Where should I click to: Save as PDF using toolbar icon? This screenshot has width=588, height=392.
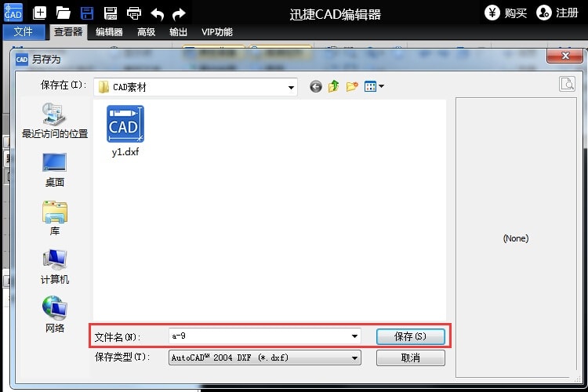(x=111, y=13)
